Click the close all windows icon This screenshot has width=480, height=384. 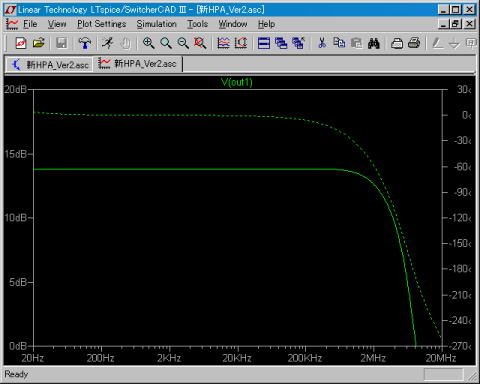tap(298, 43)
